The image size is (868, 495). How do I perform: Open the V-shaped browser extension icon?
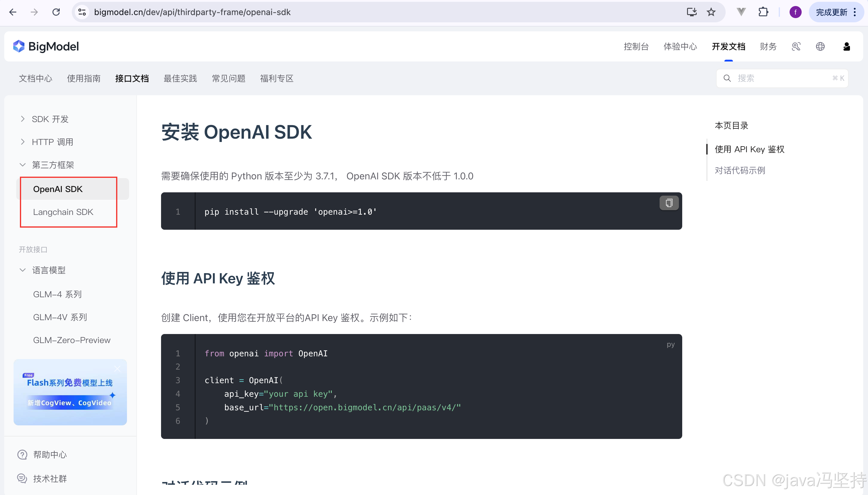tap(741, 12)
